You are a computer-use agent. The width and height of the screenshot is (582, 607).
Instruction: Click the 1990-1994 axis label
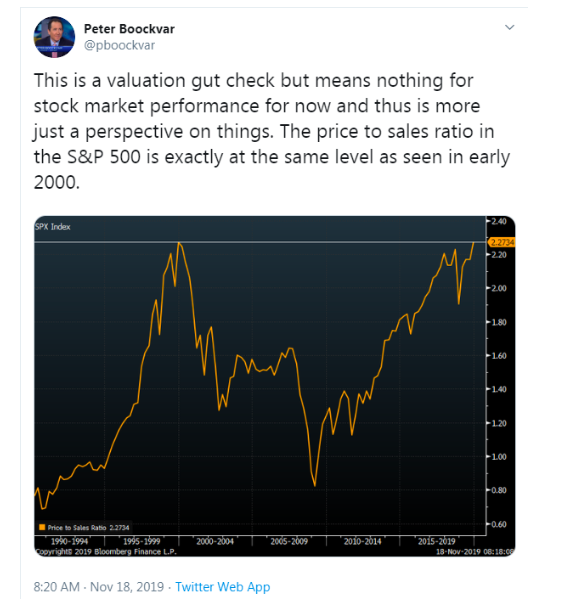[70, 541]
